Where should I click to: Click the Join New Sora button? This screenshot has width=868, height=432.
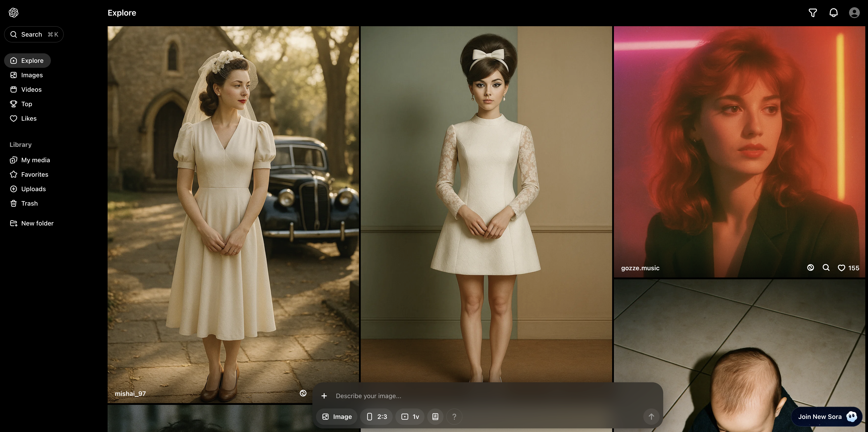[826, 417]
